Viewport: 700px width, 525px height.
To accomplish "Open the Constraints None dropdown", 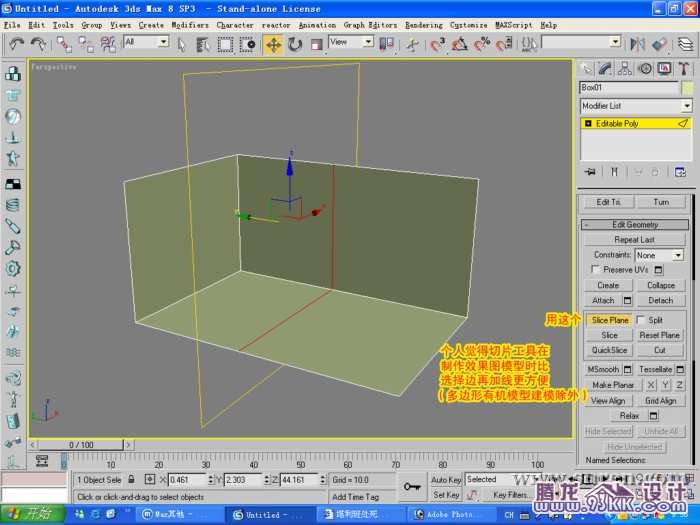I will point(678,255).
